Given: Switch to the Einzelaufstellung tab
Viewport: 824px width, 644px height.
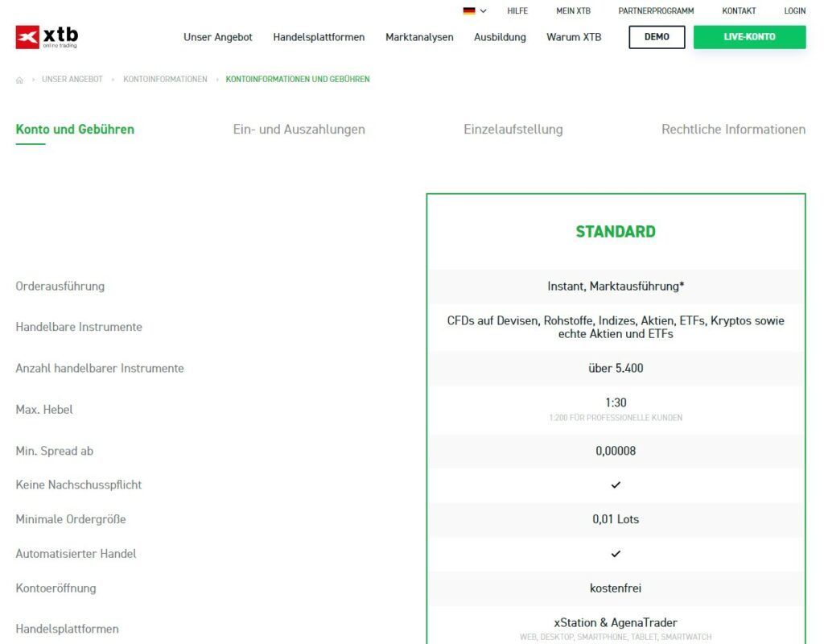Looking at the screenshot, I should coord(513,130).
